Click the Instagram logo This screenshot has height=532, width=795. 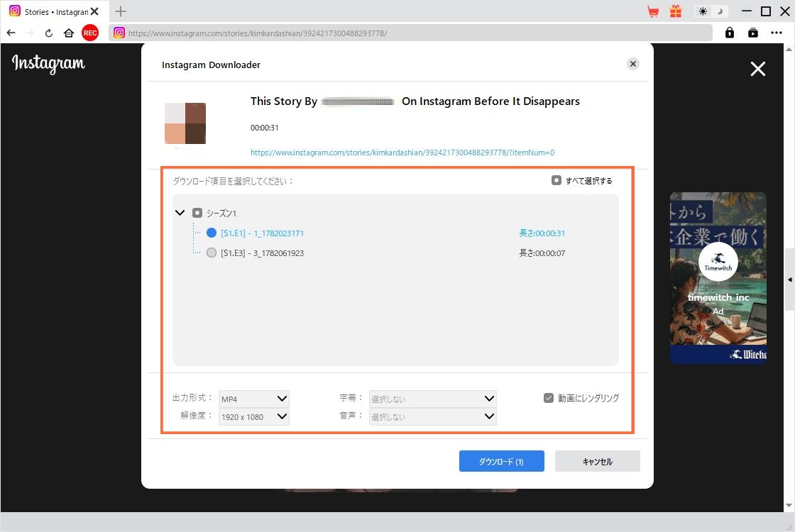[x=49, y=64]
